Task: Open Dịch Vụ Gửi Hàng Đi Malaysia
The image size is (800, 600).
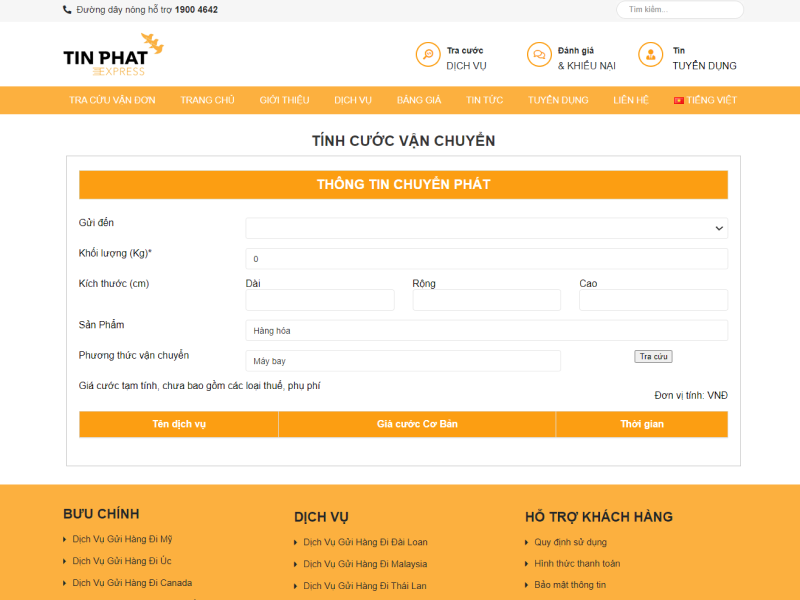Action: (365, 564)
